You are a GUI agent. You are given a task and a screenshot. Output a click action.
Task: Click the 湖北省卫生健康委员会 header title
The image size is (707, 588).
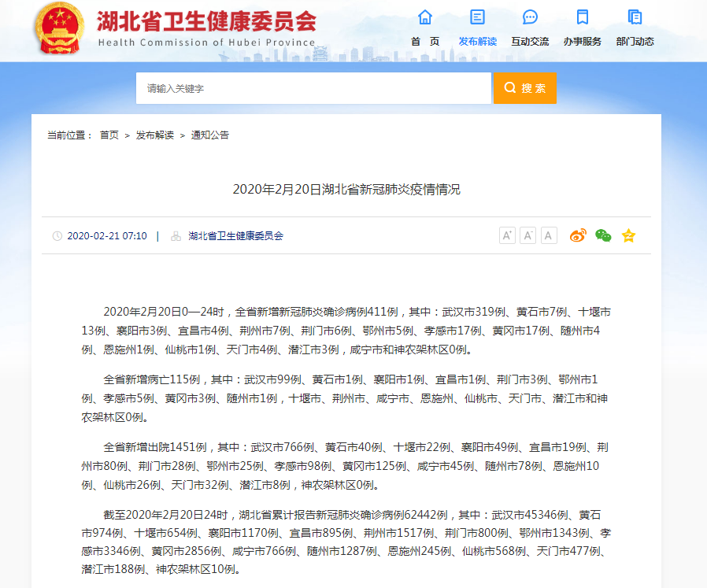206,22
